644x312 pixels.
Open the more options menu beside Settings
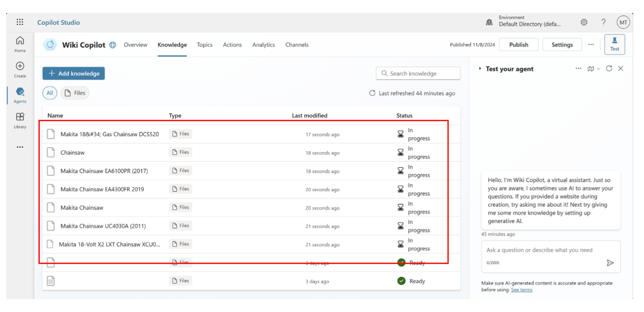click(x=591, y=44)
